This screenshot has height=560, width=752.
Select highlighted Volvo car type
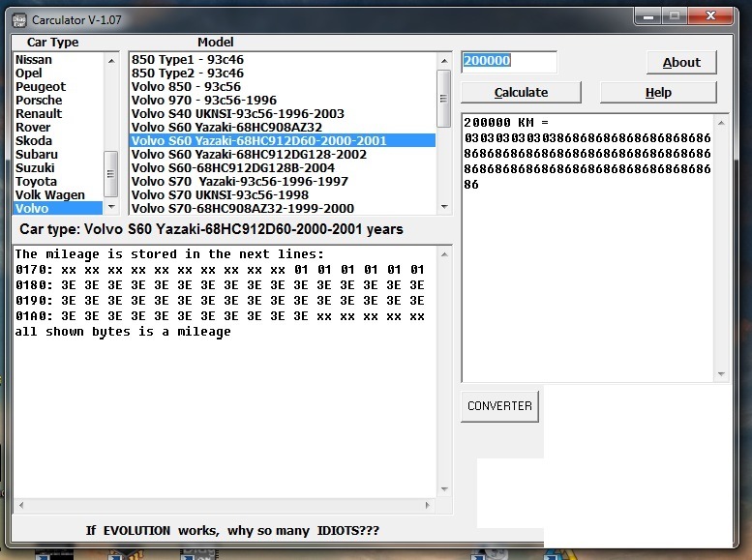(x=58, y=208)
